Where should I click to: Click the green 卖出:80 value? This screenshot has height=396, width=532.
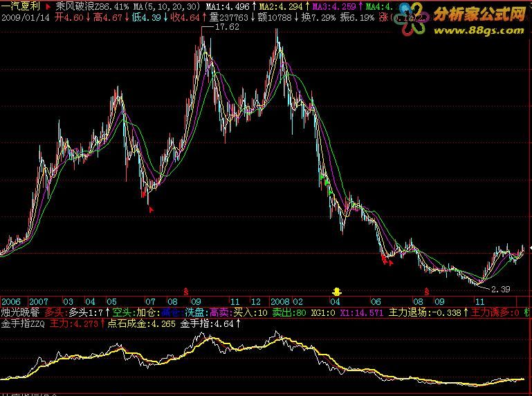pyautogui.click(x=289, y=312)
